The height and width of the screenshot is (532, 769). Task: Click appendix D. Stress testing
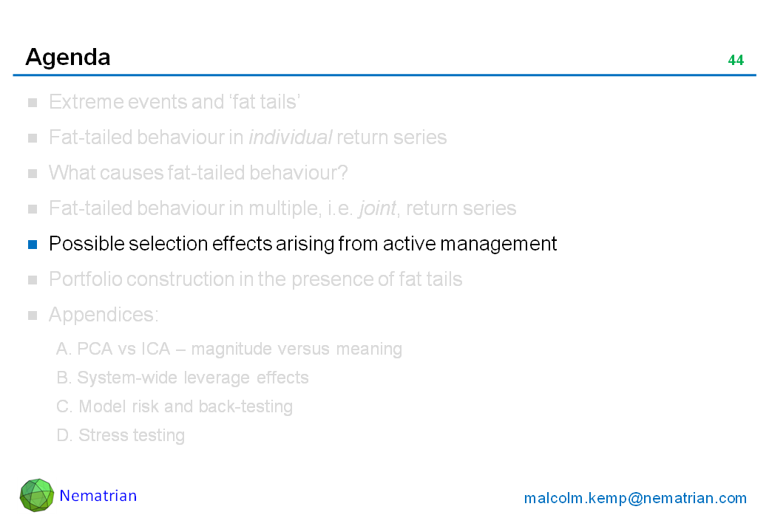(121, 435)
